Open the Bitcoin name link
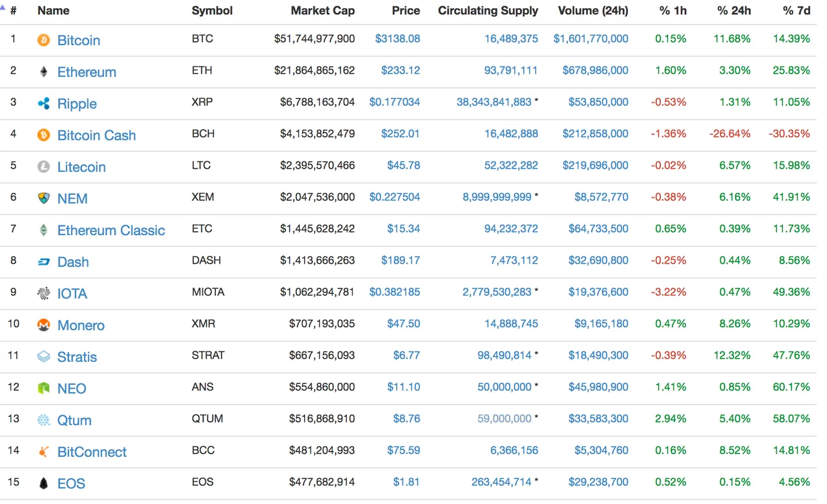This screenshot has width=827, height=504. click(79, 40)
